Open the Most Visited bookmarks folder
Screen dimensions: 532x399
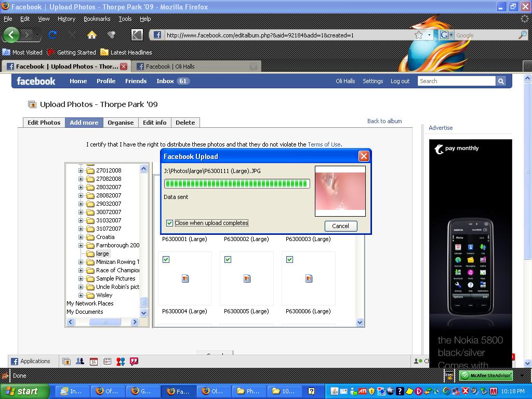[22, 52]
